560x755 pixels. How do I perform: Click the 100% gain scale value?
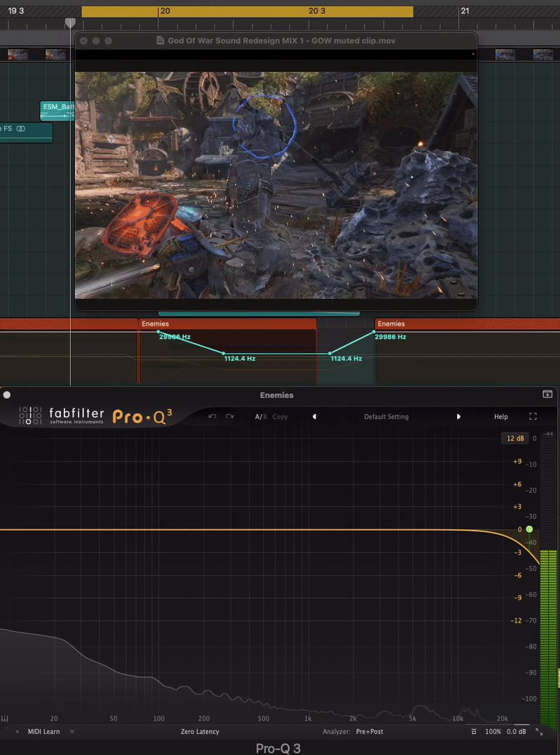click(x=493, y=732)
